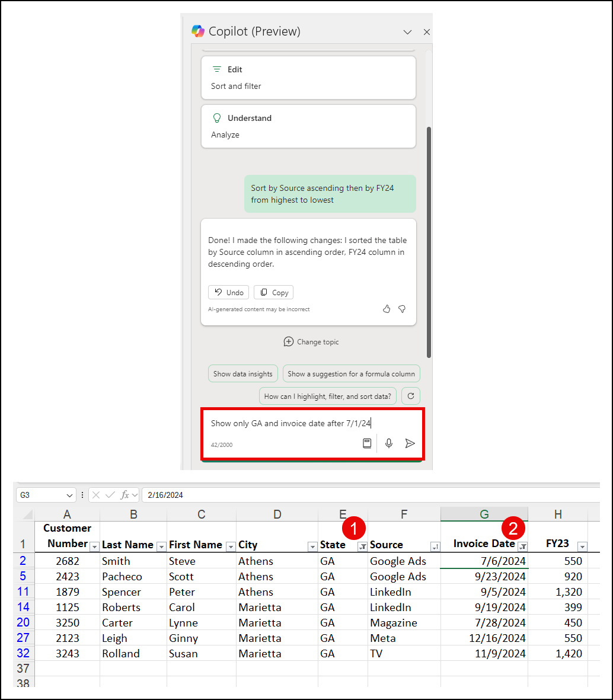Give a thumbs up to Copilot's response

pos(387,309)
